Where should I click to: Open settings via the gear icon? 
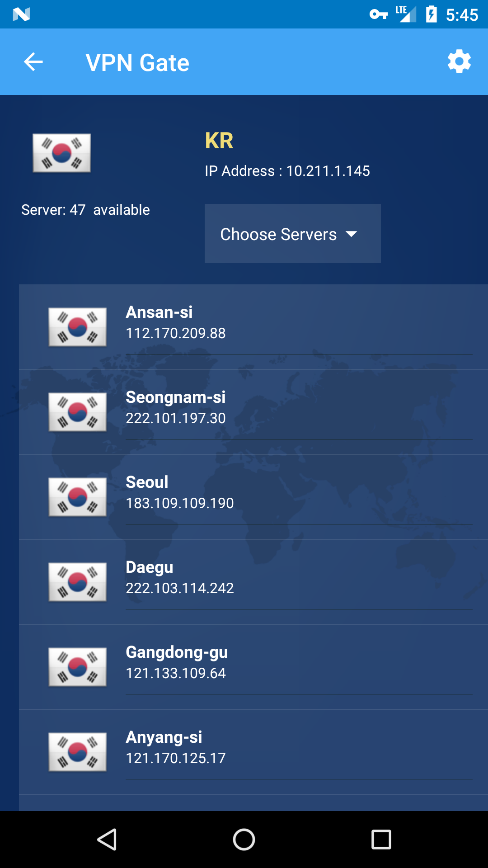pyautogui.click(x=459, y=61)
